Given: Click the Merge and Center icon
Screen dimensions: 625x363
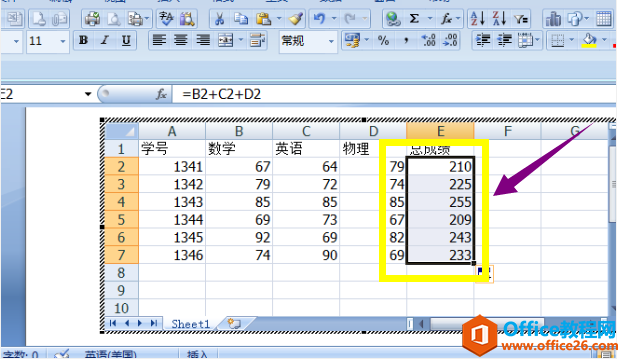Looking at the screenshot, I should (x=226, y=40).
